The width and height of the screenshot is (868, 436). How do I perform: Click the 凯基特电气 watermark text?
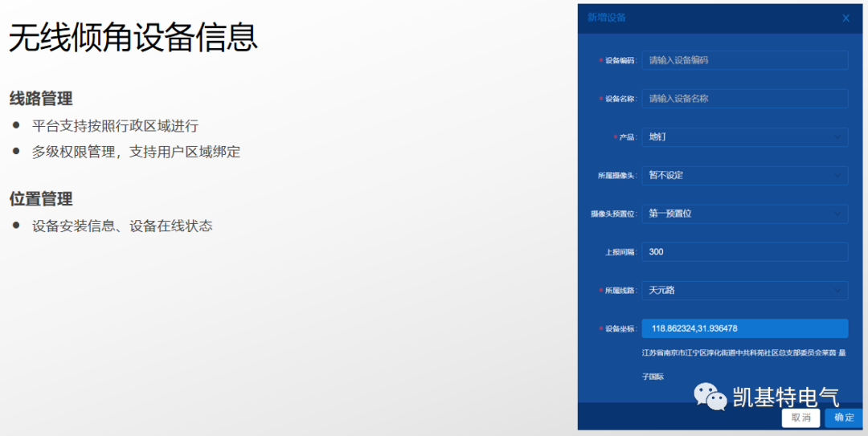(x=786, y=397)
